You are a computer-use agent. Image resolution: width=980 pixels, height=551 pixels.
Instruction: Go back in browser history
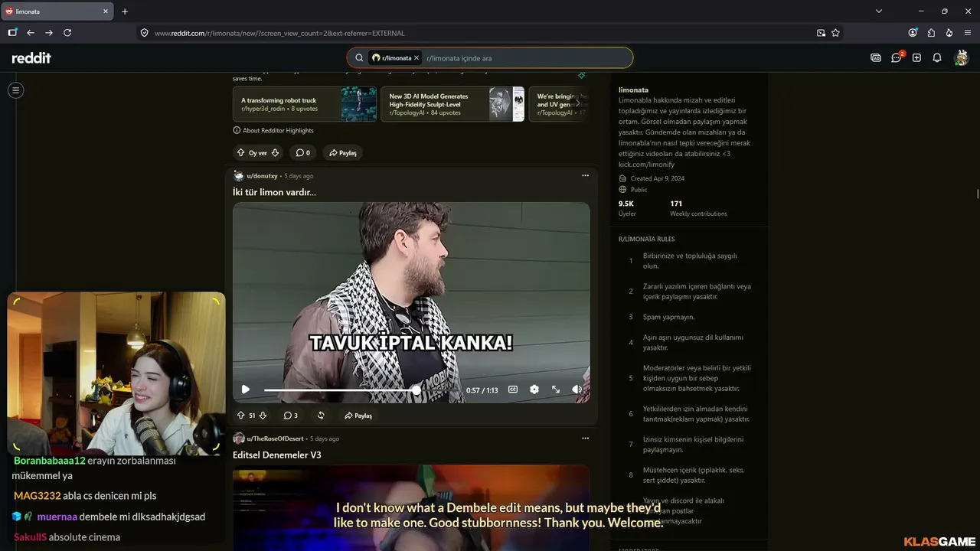pos(31,33)
